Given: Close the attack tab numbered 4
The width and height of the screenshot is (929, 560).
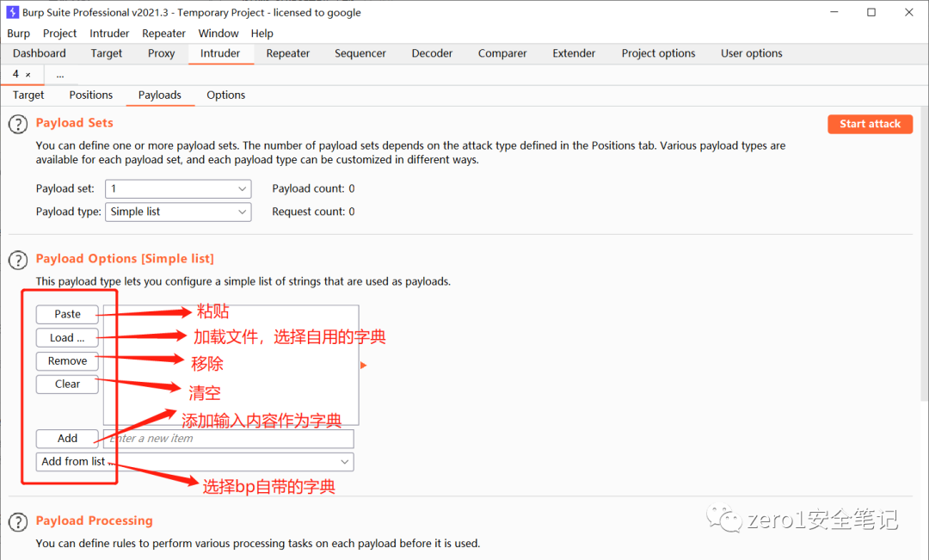Looking at the screenshot, I should click(28, 75).
